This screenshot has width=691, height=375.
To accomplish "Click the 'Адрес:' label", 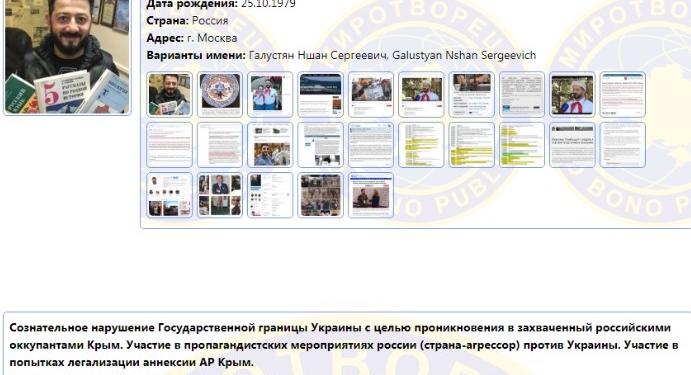I will (165, 38).
